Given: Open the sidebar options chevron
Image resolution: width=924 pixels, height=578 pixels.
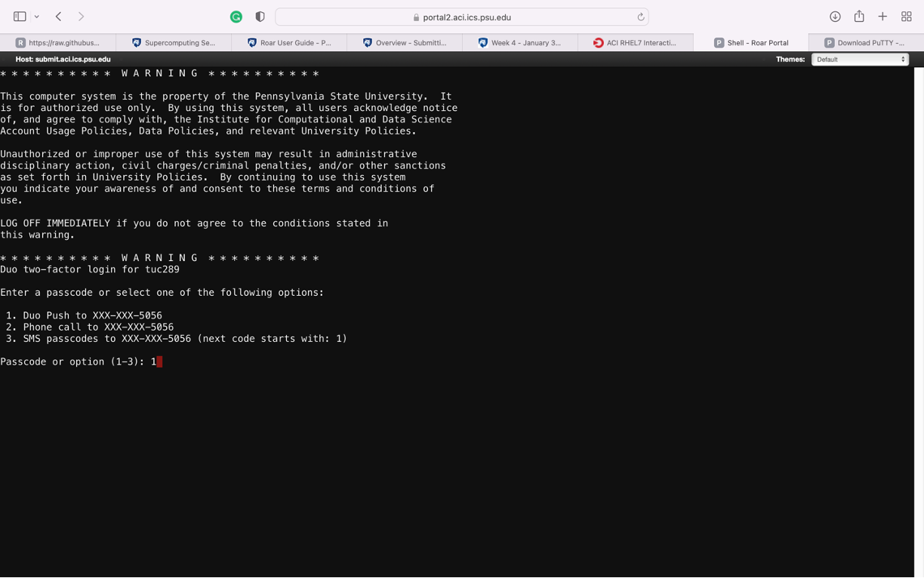Looking at the screenshot, I should click(x=36, y=17).
